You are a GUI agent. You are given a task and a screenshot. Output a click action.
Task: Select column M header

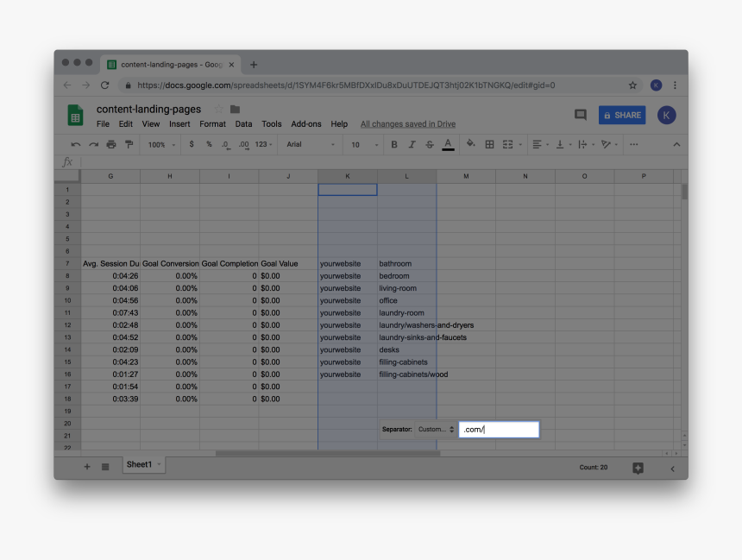coord(466,176)
